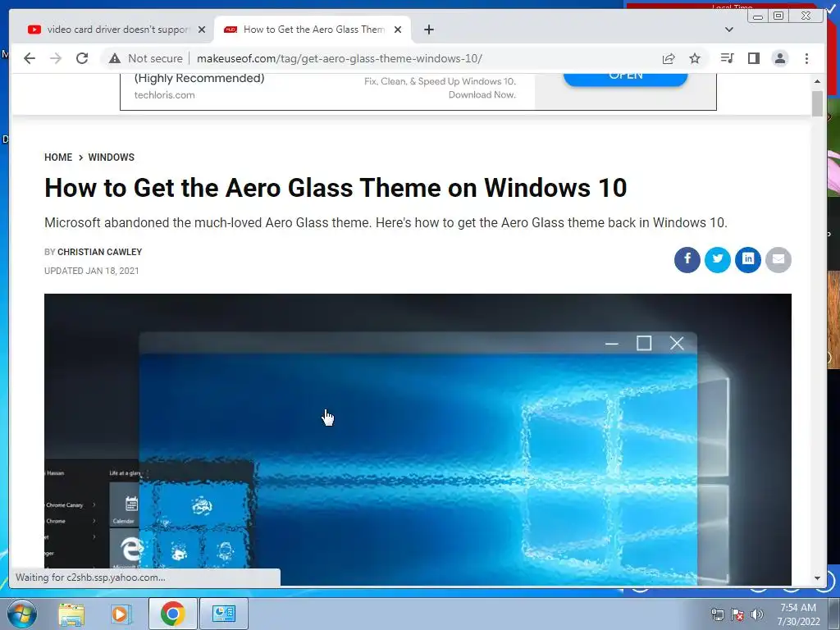This screenshot has width=840, height=630.
Task: Open the control panel taskbar window icon
Action: pyautogui.click(x=223, y=614)
